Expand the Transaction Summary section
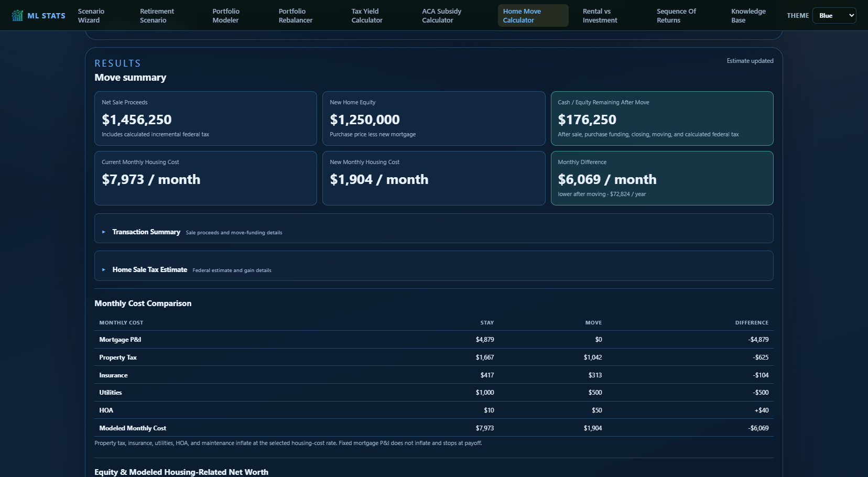The width and height of the screenshot is (868, 477). click(x=433, y=229)
